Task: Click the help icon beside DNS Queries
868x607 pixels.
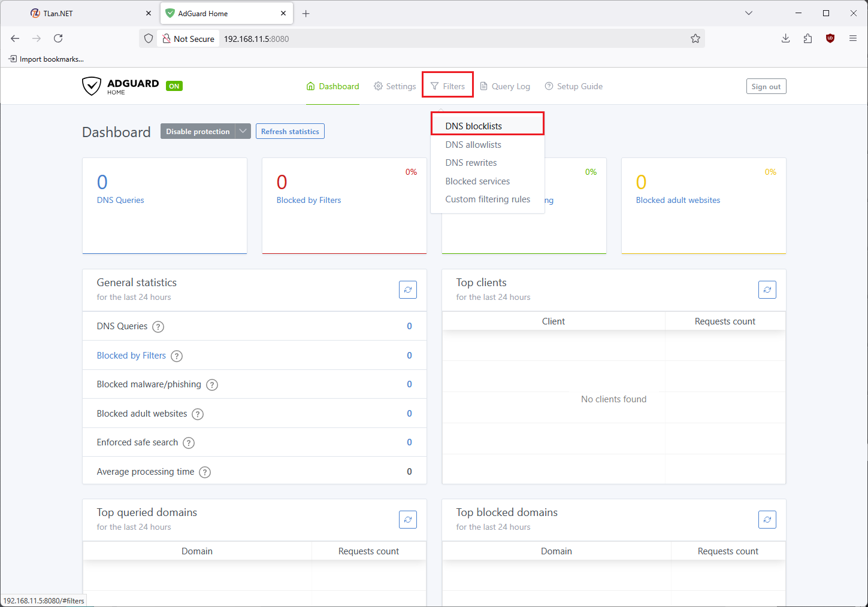Action: click(158, 327)
